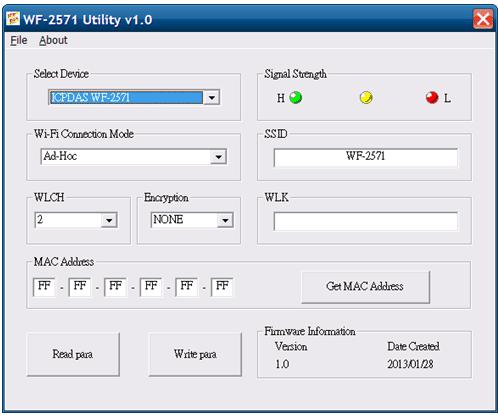Click the third MAC address octet field
Screen dimensions: 498x415
pos(115,286)
